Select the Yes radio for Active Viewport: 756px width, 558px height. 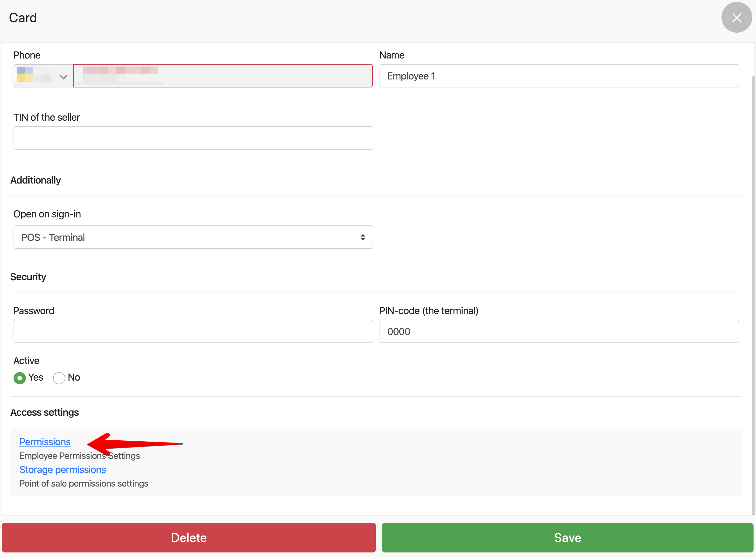(20, 378)
